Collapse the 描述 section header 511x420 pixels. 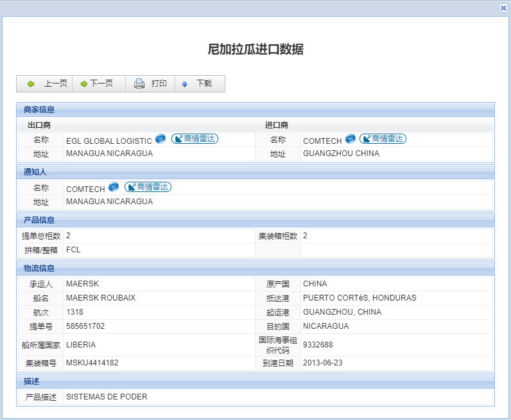31,381
